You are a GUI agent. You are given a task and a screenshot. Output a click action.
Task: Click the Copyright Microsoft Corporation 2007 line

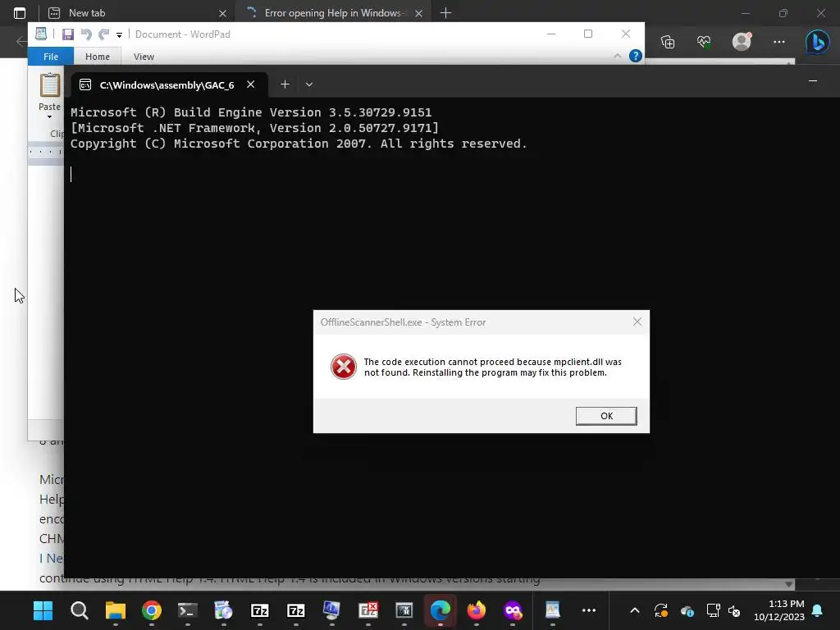pyautogui.click(x=299, y=144)
